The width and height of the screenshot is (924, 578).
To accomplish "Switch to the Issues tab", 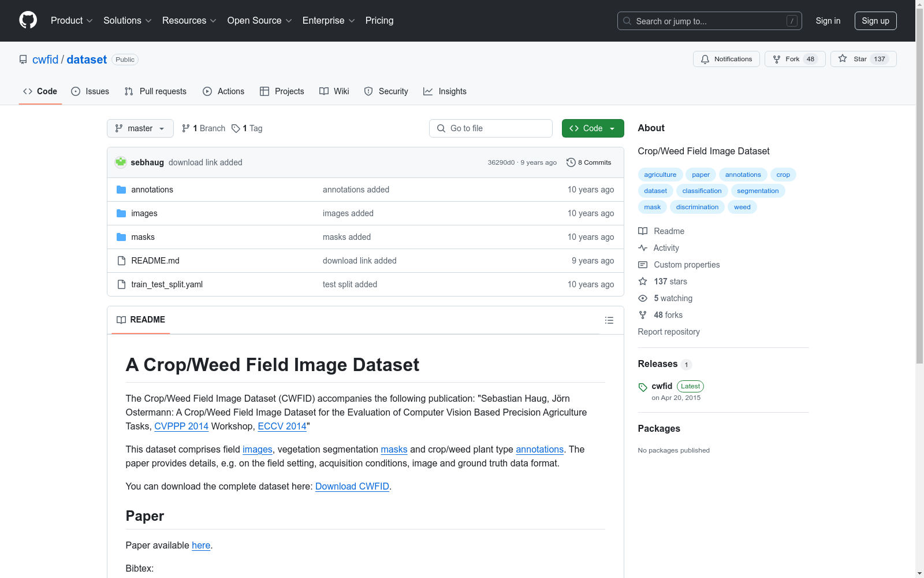I will point(90,91).
